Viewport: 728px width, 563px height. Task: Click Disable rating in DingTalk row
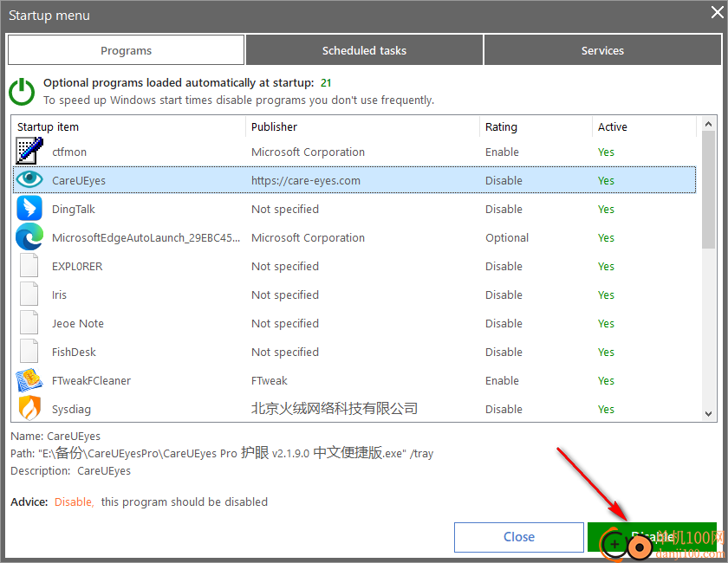click(x=504, y=210)
